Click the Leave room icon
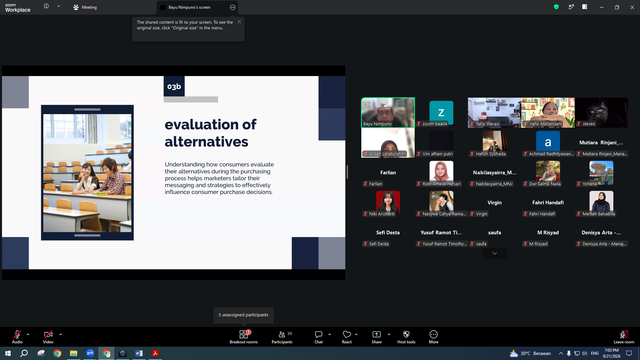The height and width of the screenshot is (360, 640). pyautogui.click(x=624, y=334)
